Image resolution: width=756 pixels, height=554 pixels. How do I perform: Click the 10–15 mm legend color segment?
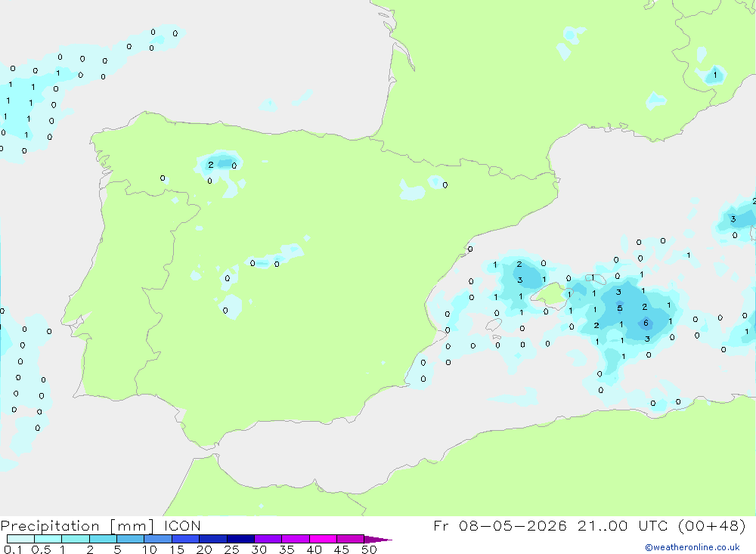pos(158,539)
